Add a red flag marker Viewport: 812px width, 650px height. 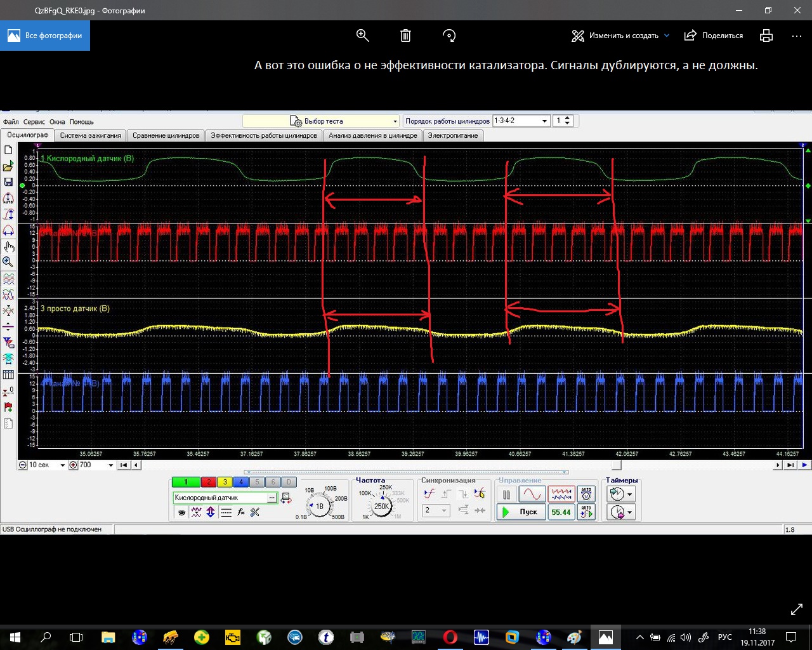coord(8,407)
